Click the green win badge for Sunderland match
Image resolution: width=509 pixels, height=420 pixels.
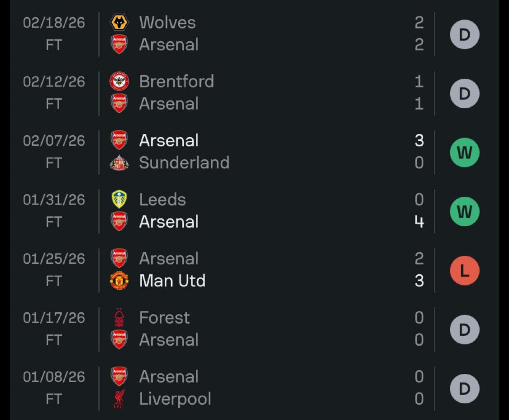(465, 153)
